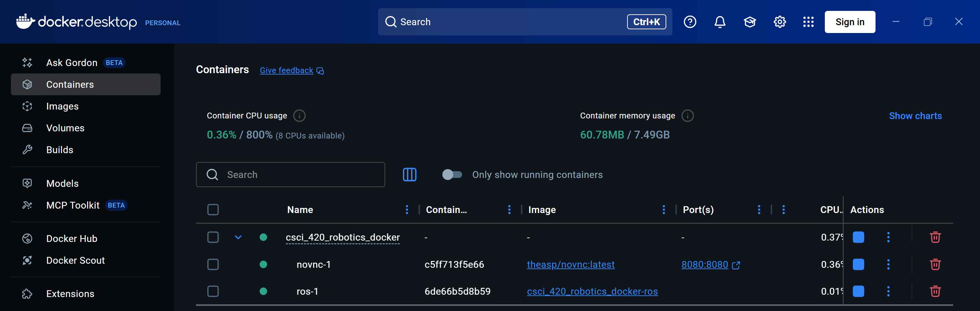Show info for Container memory usage

tap(687, 116)
